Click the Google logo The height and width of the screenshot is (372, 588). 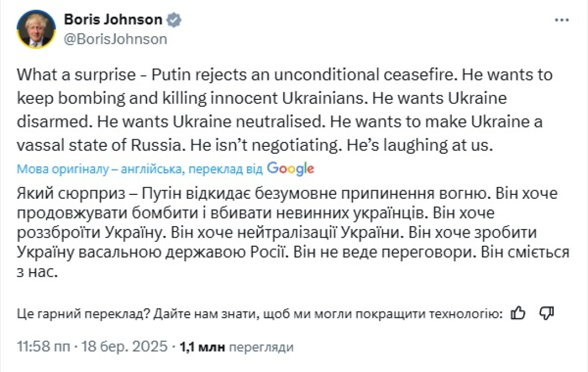point(290,169)
